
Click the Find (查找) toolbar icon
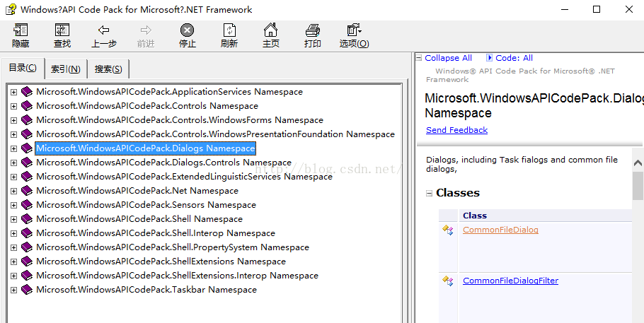[x=62, y=30]
